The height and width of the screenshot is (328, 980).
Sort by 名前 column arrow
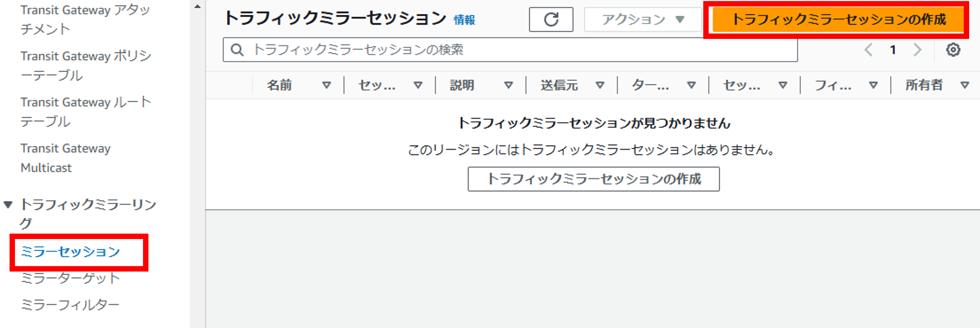tap(326, 85)
